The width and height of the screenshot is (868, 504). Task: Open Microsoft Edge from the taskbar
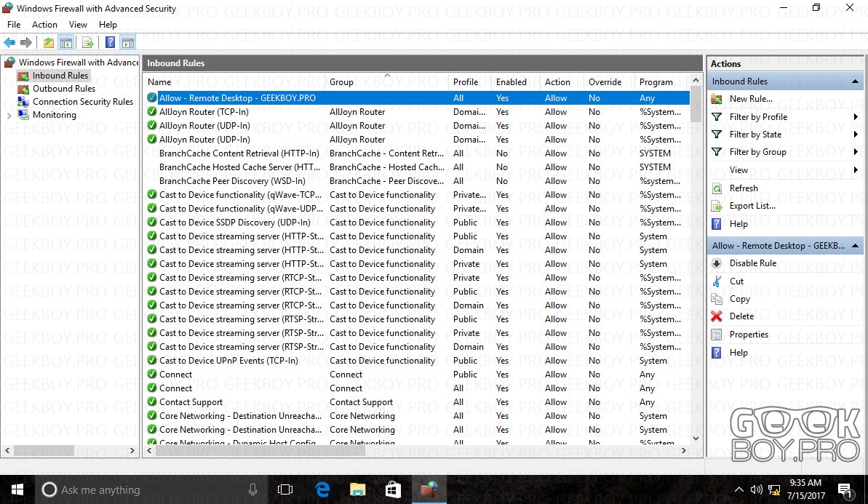322,489
